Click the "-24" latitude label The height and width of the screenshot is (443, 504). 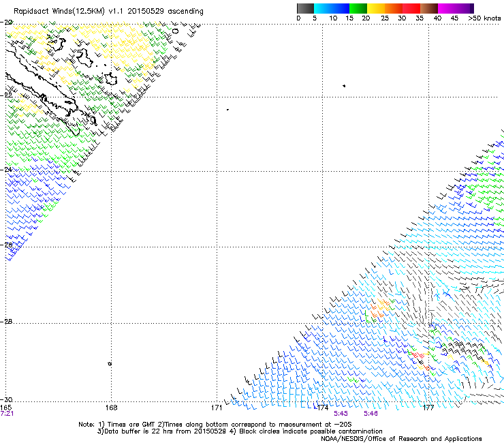pyautogui.click(x=7, y=170)
